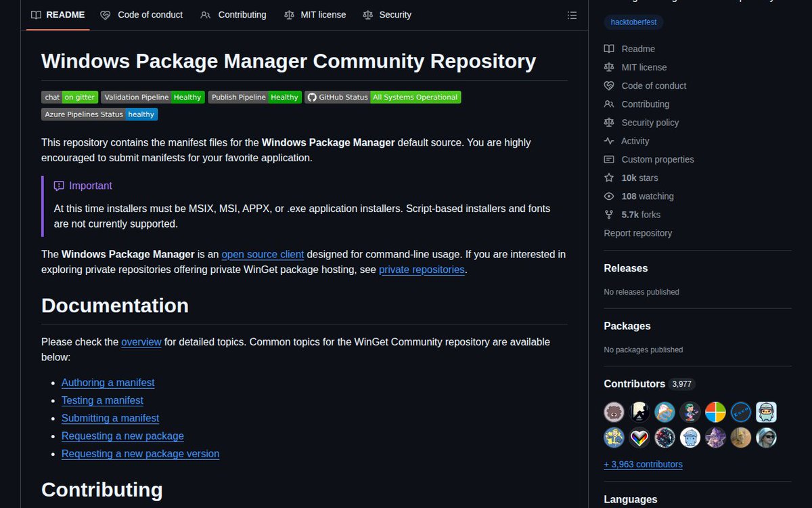Click the book icon beside README
This screenshot has height=508, width=812.
coord(36,14)
